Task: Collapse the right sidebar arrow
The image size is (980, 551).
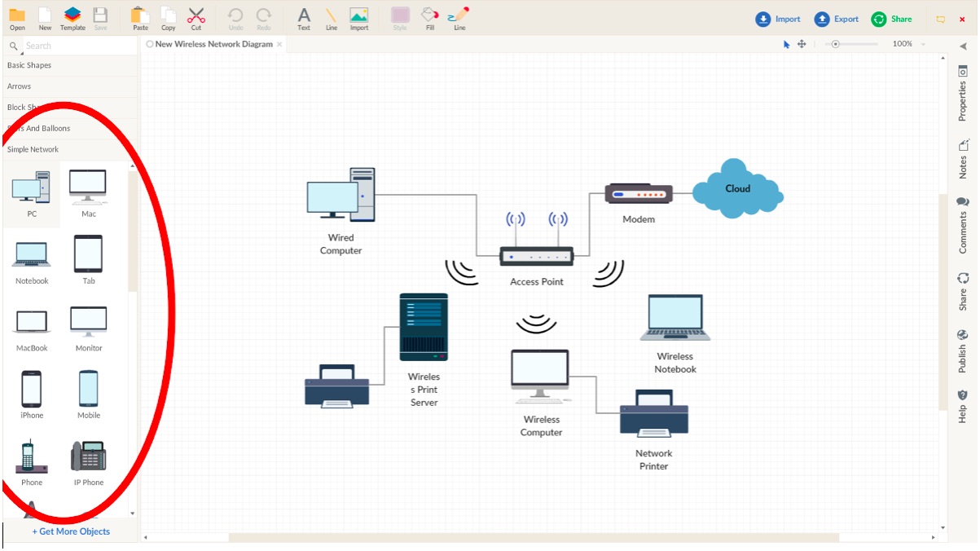Action: 962,46
